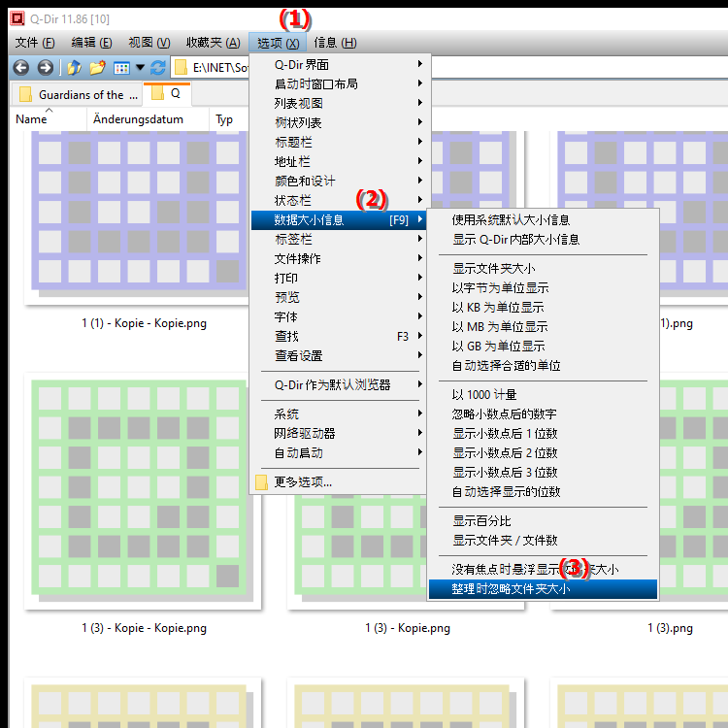Click folder icon in the address bar

(x=181, y=68)
